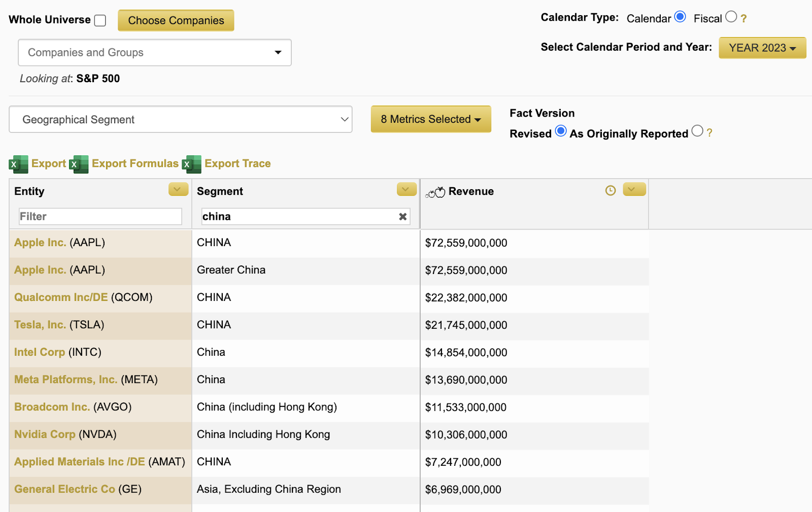
Task: Open Tesla, Inc. company link
Action: [40, 325]
